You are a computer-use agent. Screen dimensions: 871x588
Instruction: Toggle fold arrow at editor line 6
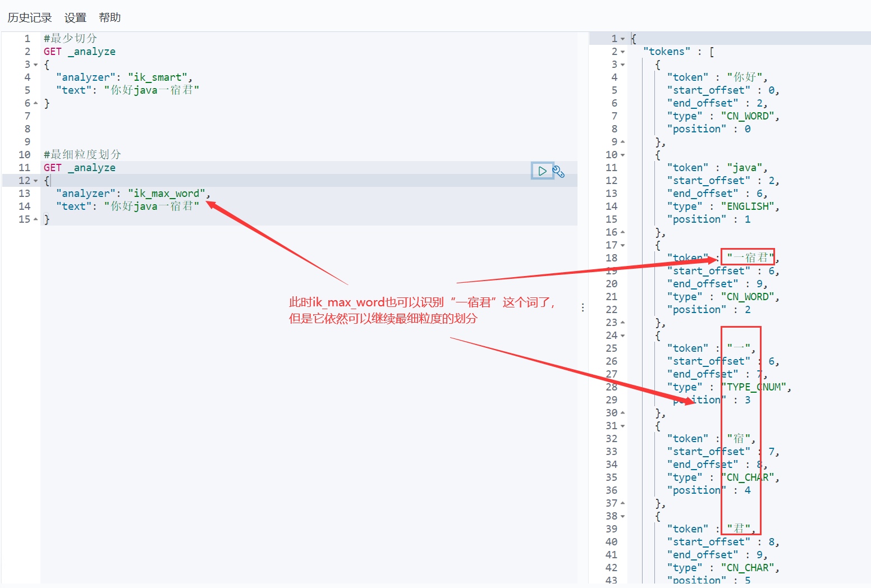pos(36,103)
